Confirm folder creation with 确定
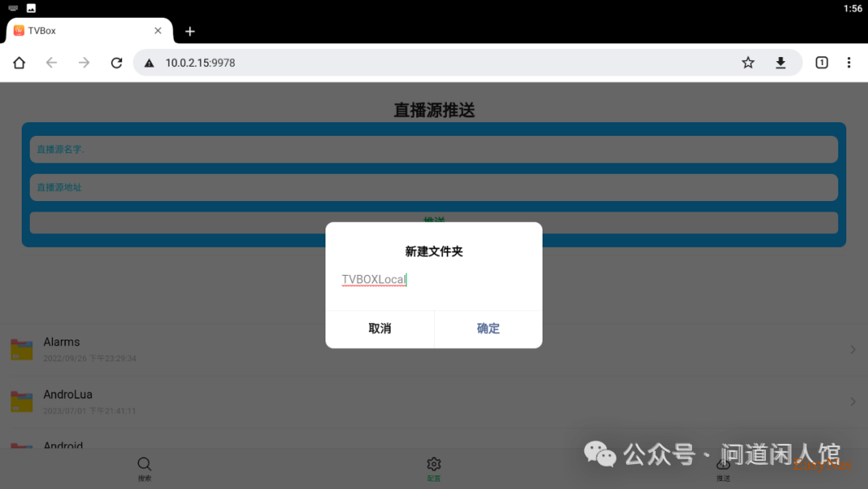This screenshot has width=868, height=489. 489,328
